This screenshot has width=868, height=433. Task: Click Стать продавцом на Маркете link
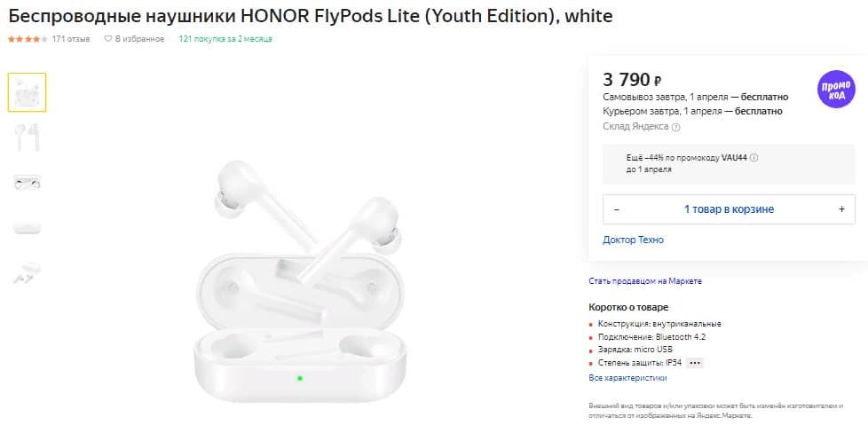click(x=645, y=281)
